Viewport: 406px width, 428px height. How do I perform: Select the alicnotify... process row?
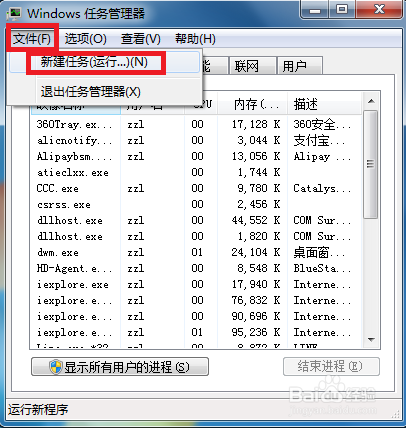tap(196, 140)
